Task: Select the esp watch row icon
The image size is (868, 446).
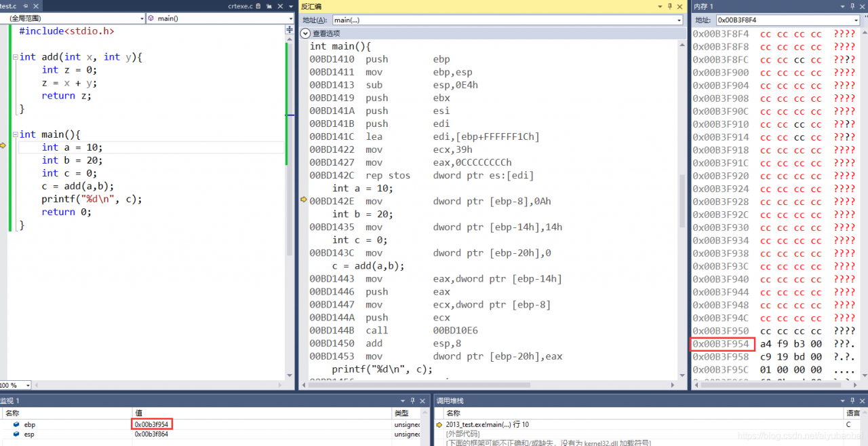Action: coord(16,434)
